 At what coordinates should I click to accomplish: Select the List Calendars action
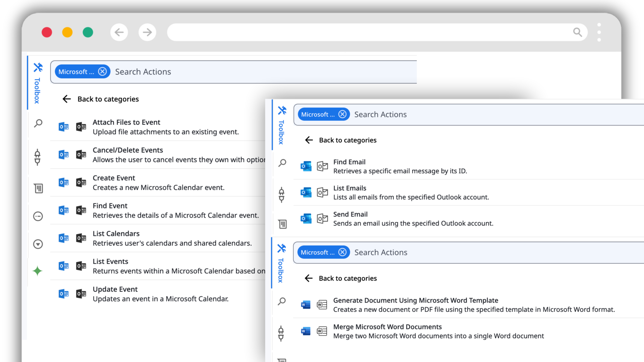pyautogui.click(x=158, y=238)
